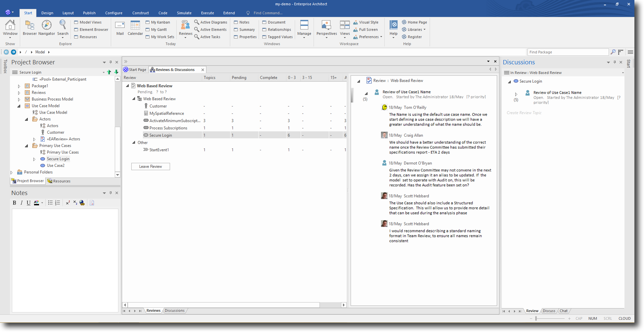Screen dimensions: 644x333
Task: Click the green up arrow in Project Browser
Action: [x=109, y=72]
